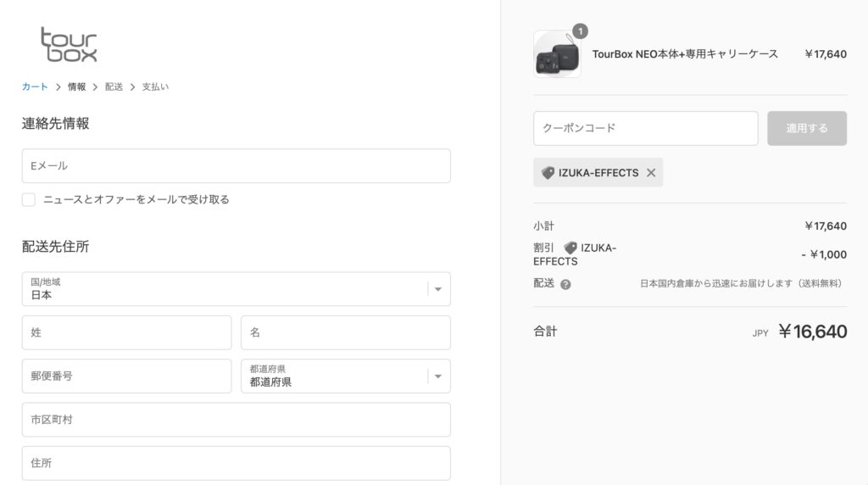
Task: Enable news and offers email checkbox
Action: click(29, 199)
